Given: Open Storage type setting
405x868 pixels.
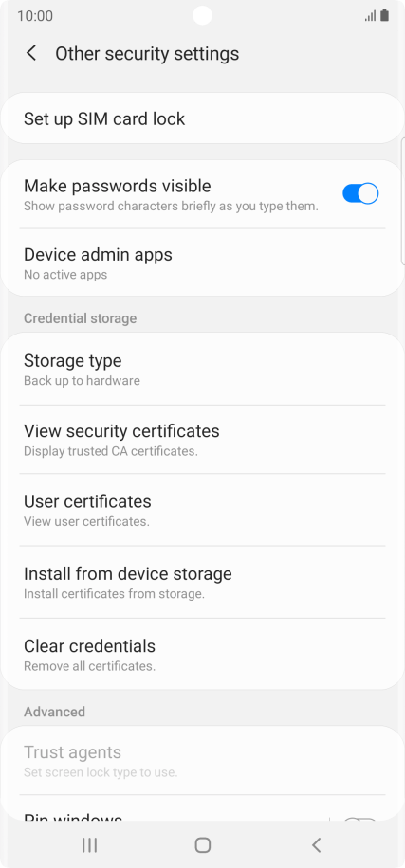Looking at the screenshot, I should pyautogui.click(x=202, y=370).
